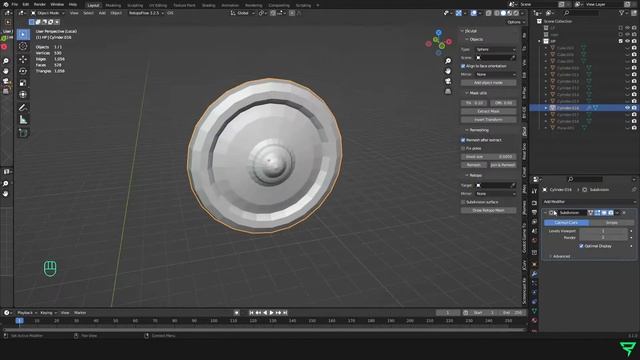Open the Tool properties tab icon
Screen dimensions: 640x360
click(534, 191)
